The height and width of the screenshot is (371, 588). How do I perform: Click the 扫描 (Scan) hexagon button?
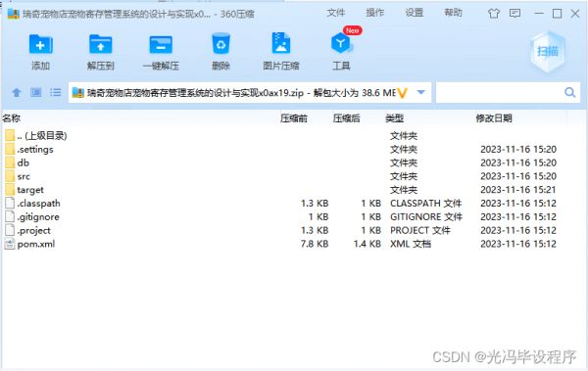[x=548, y=51]
